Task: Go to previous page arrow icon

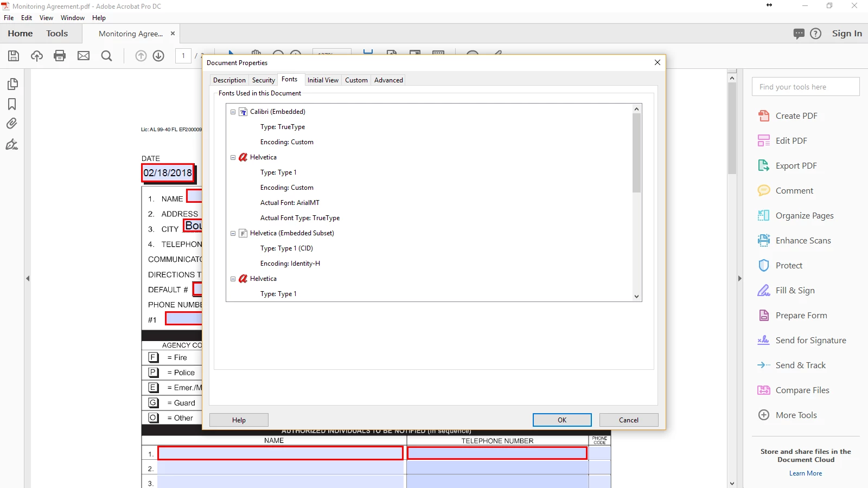Action: click(x=141, y=56)
